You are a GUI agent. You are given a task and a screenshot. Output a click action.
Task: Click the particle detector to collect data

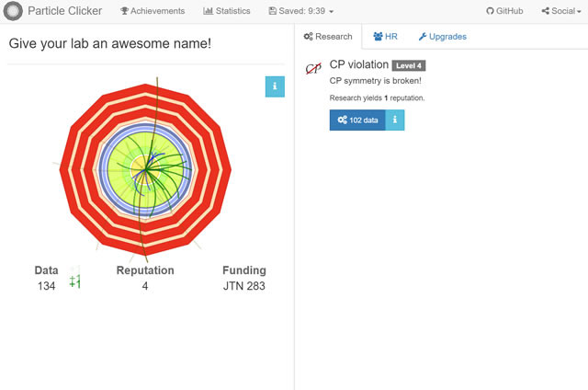[x=145, y=166]
